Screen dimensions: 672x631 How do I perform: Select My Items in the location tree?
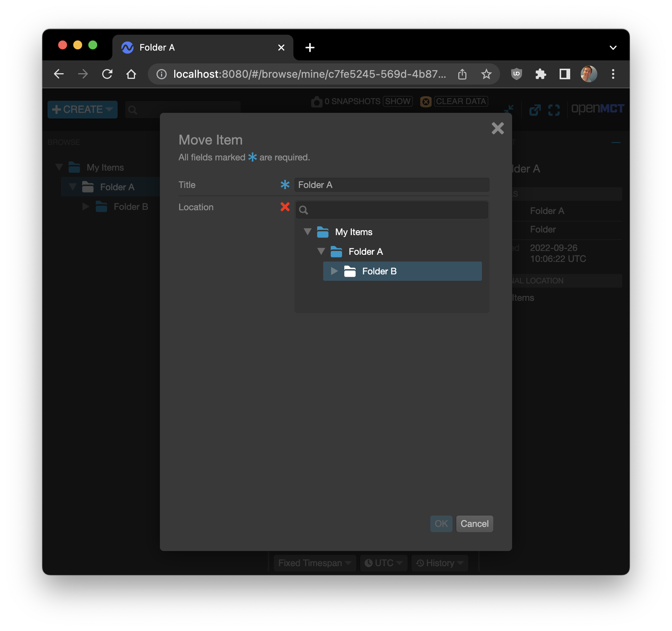click(354, 232)
